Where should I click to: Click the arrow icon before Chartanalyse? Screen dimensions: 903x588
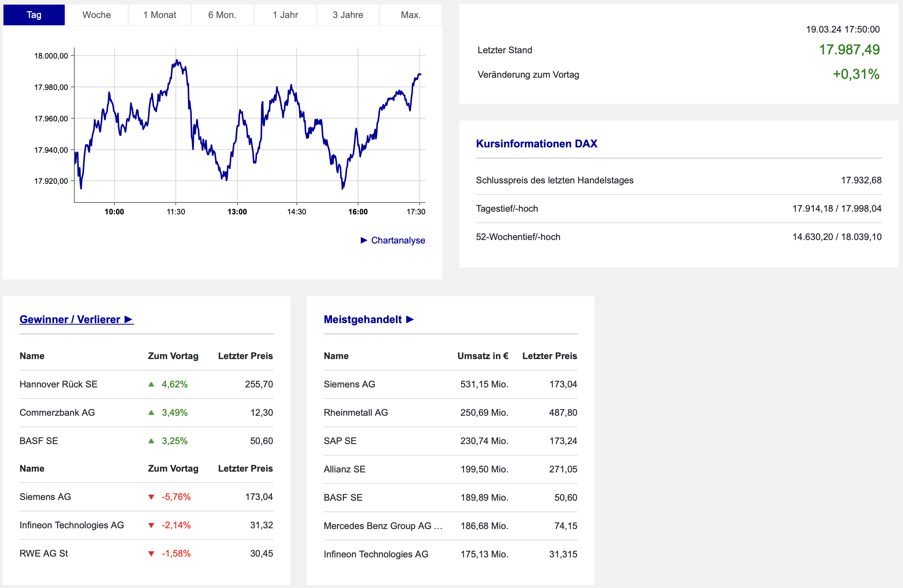click(x=364, y=240)
